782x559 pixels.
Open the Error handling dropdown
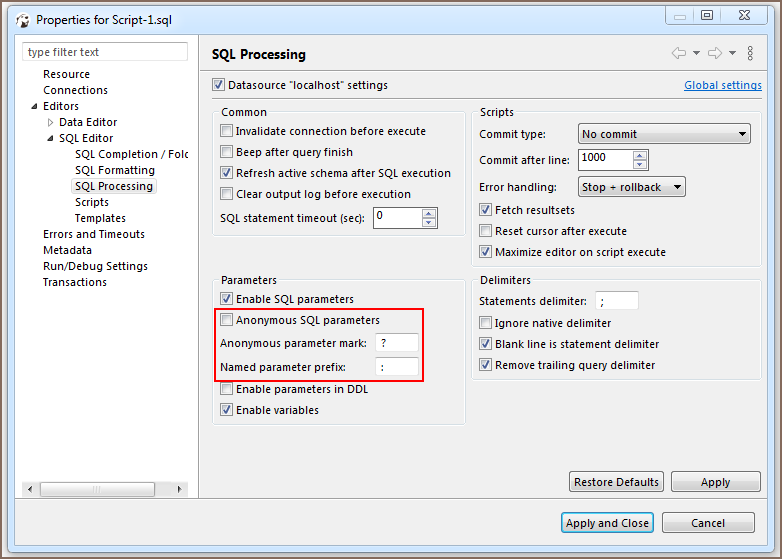tap(632, 187)
